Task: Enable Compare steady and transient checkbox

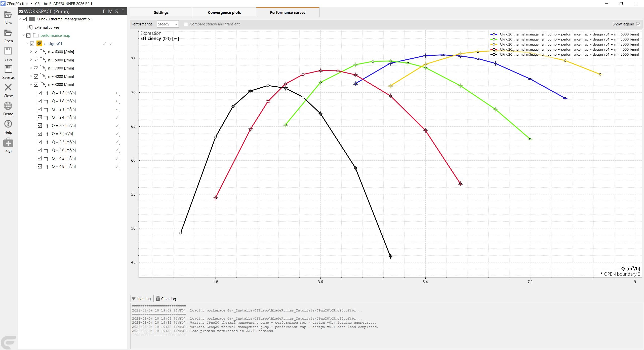Action: [186, 24]
